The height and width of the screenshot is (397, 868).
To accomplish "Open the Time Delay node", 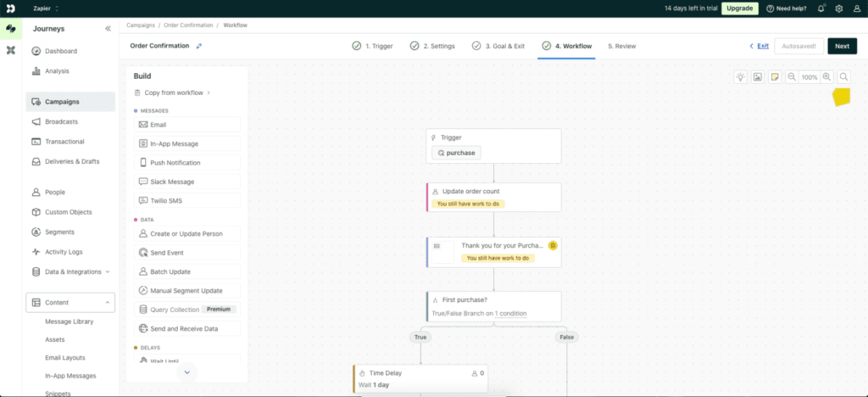I will 420,378.
